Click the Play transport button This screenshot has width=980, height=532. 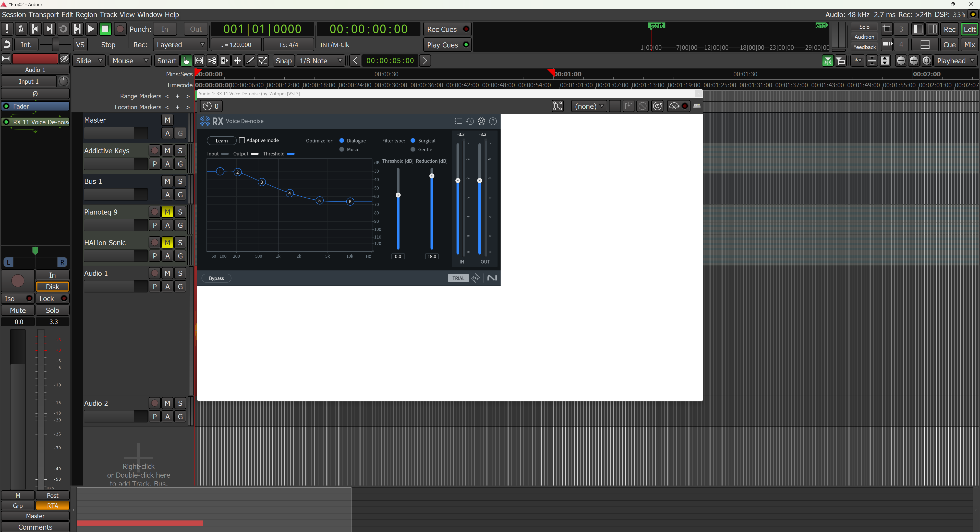tap(91, 29)
